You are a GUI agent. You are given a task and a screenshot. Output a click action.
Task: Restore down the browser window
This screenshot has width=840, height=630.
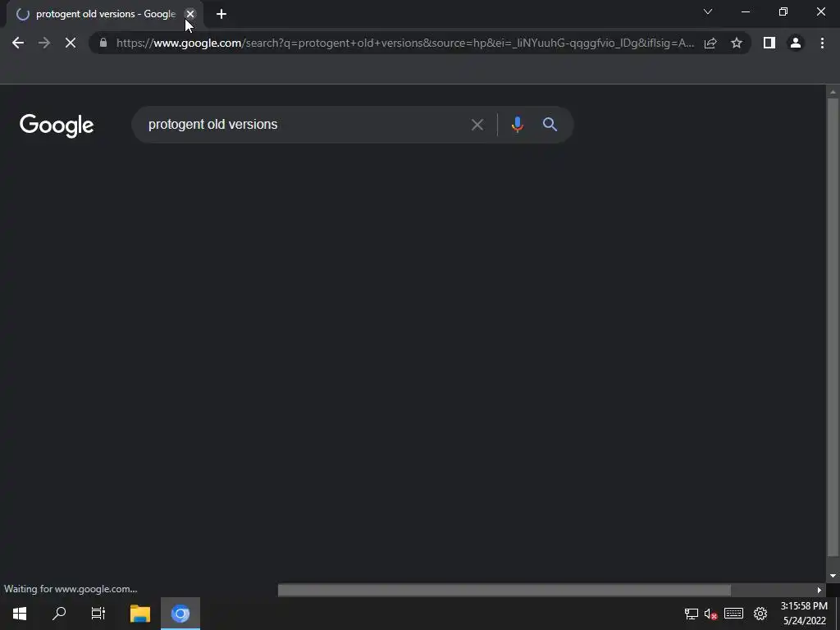783,11
